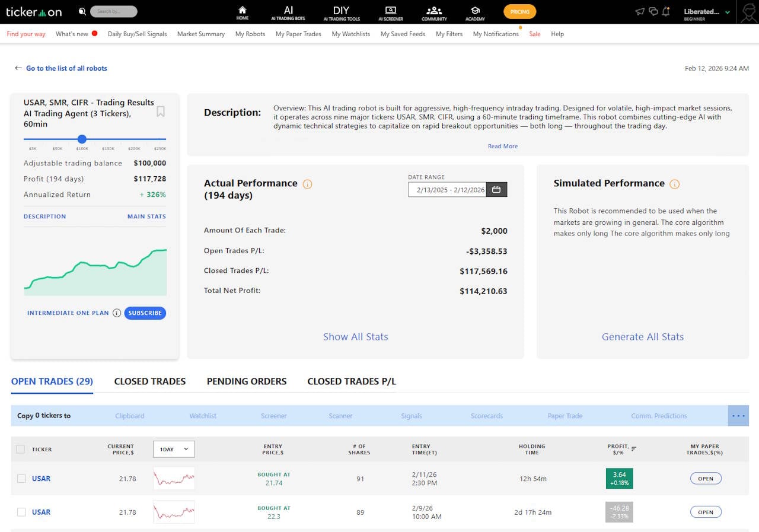
Task: Open the date range calendar icon
Action: coord(496,190)
